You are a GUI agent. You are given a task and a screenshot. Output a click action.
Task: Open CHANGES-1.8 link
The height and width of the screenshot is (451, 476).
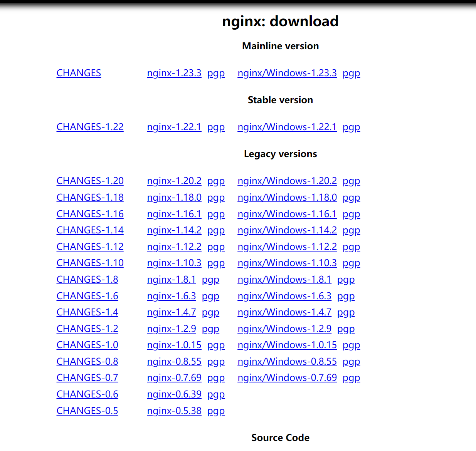click(x=87, y=280)
